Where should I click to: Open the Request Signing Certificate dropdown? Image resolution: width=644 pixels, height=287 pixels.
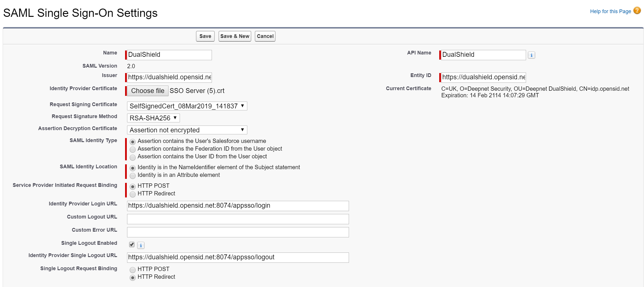pyautogui.click(x=187, y=106)
